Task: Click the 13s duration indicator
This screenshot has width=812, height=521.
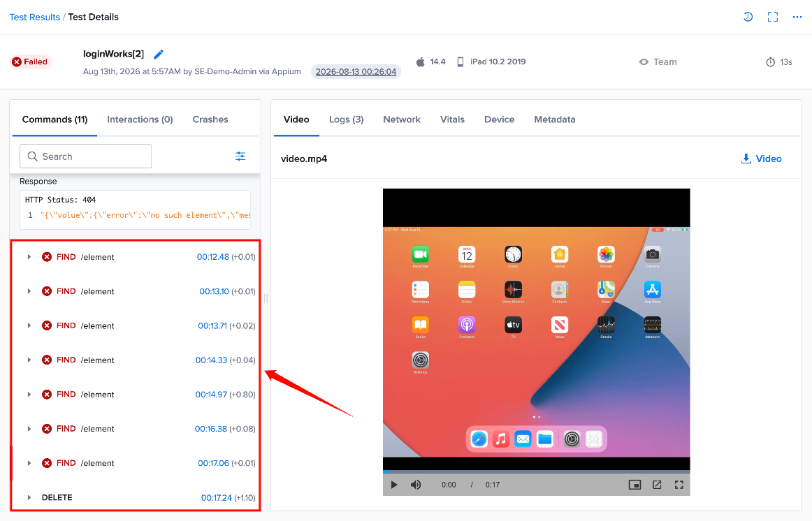Action: 779,62
